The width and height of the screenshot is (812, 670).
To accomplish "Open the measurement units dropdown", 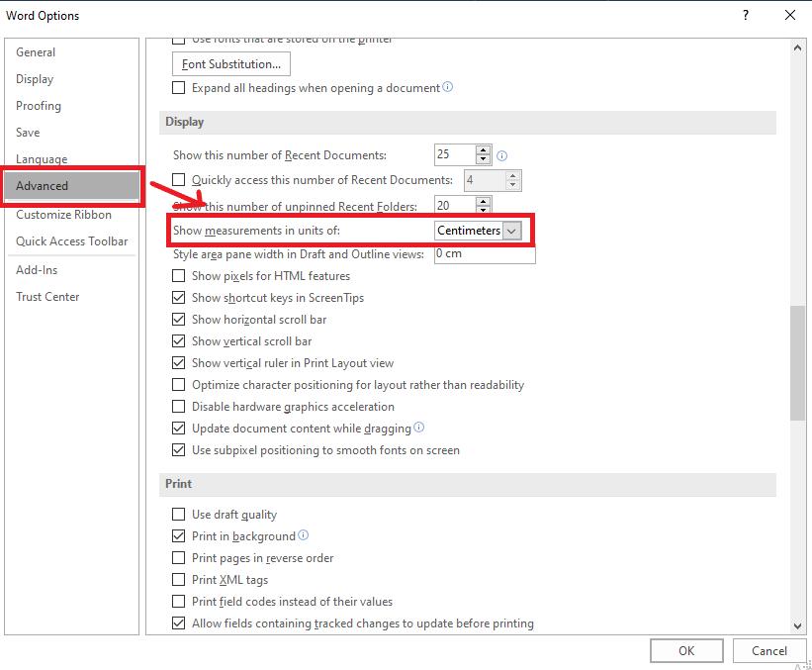I will [511, 230].
